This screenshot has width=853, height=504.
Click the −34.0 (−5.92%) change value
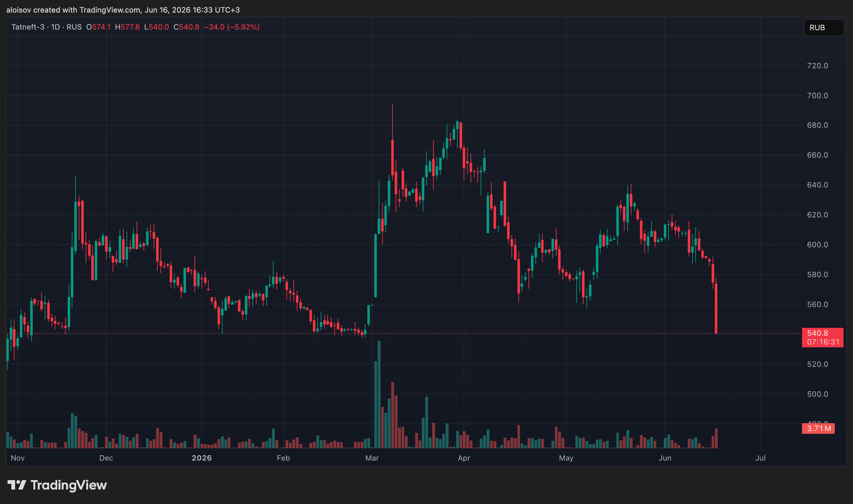231,27
